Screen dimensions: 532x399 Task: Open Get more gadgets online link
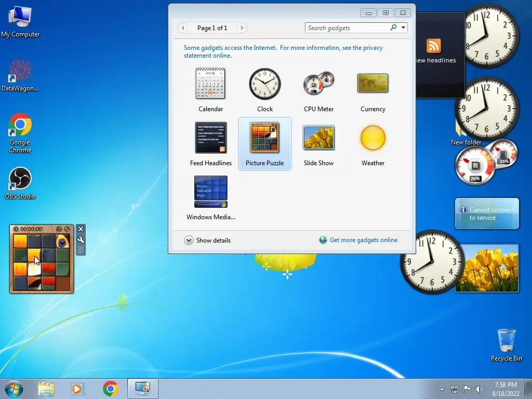pyautogui.click(x=358, y=240)
